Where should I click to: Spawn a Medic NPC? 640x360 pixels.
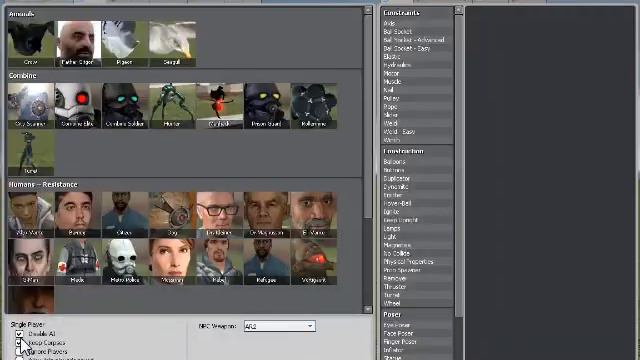(78, 262)
